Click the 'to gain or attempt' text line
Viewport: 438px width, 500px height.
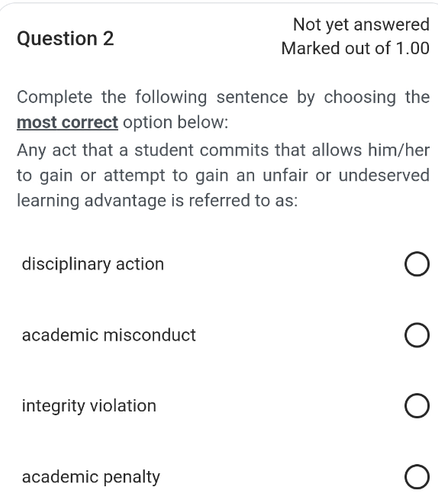coord(223,176)
